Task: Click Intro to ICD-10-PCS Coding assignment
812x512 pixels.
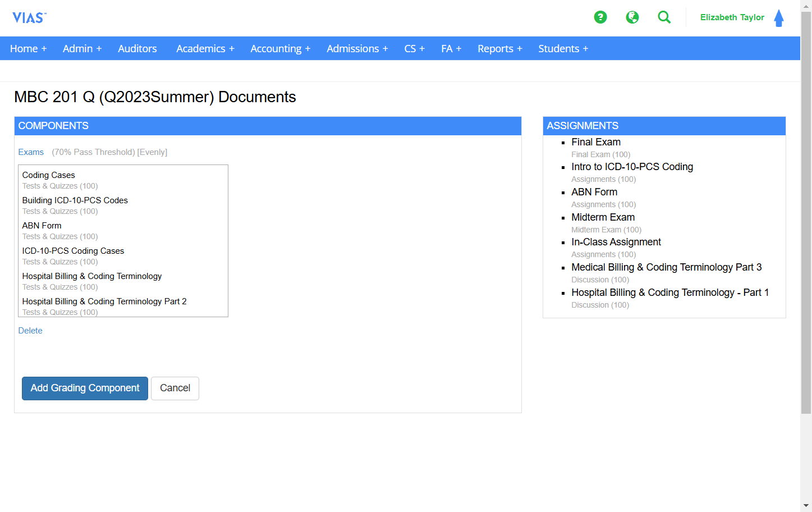Action: point(632,167)
